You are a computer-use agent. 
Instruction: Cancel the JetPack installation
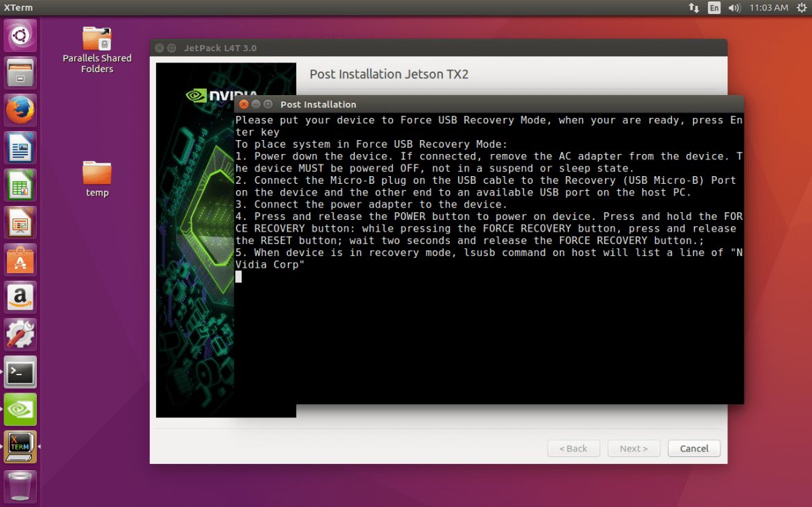coord(693,448)
